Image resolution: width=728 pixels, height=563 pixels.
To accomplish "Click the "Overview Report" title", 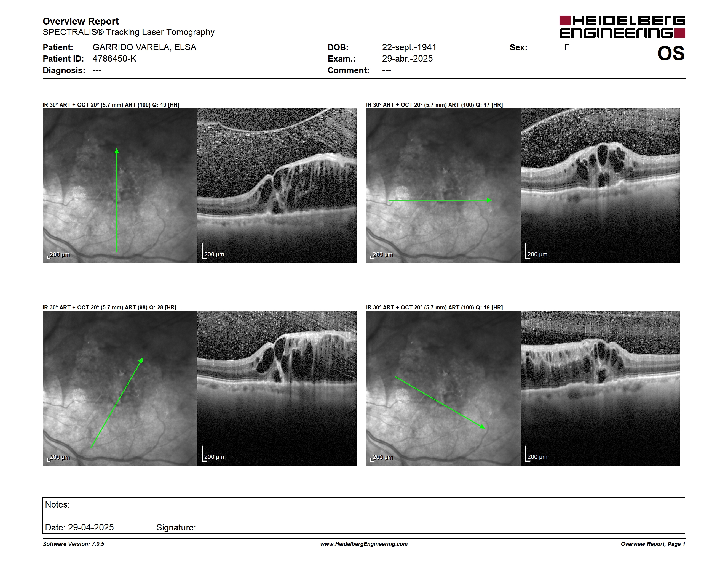I will 81,21.
